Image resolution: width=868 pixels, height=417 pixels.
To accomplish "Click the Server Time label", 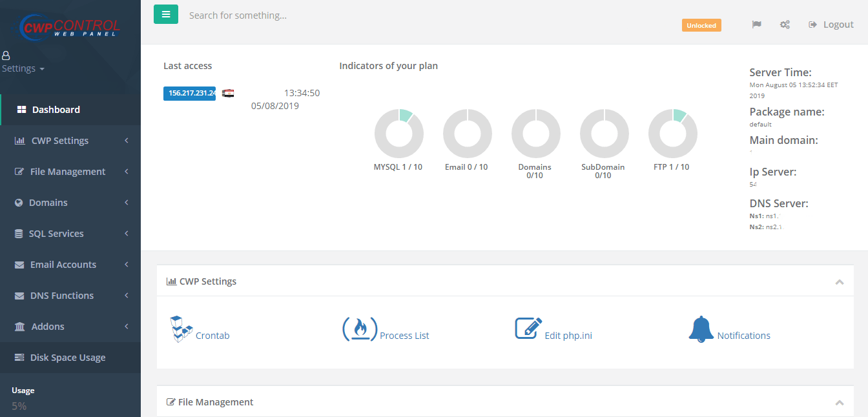I will click(780, 72).
